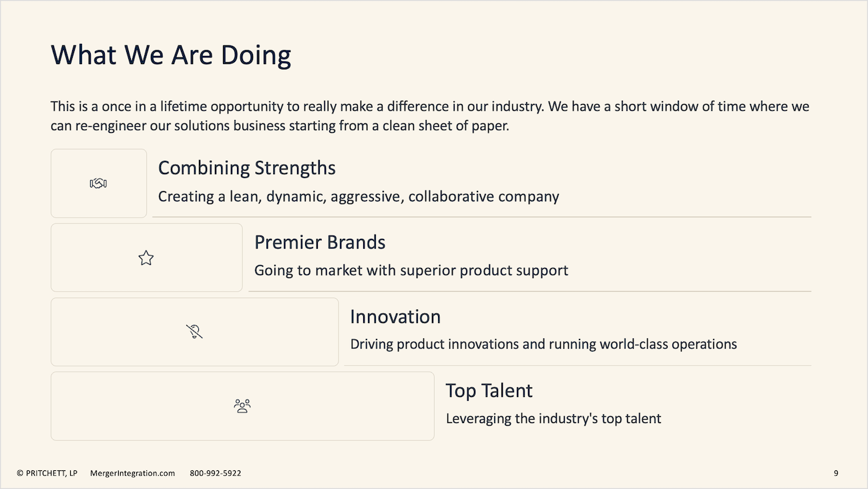Viewport: 868px width, 489px height.
Task: Click the "Innovation" heading
Action: (395, 316)
